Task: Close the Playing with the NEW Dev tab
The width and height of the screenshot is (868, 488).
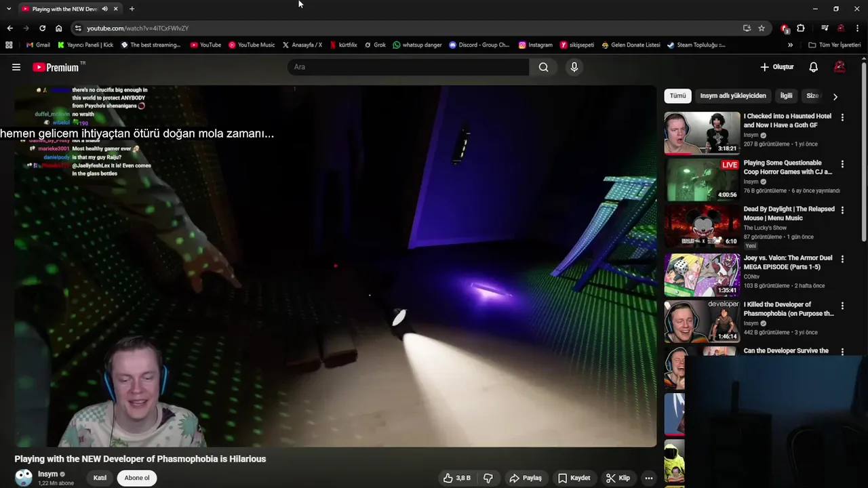Action: pyautogui.click(x=116, y=9)
